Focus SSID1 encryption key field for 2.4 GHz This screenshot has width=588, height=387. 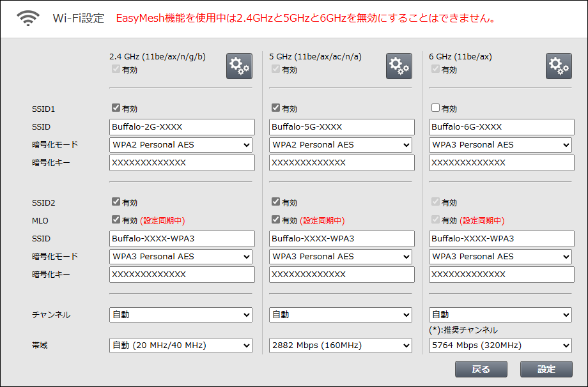tap(182, 163)
